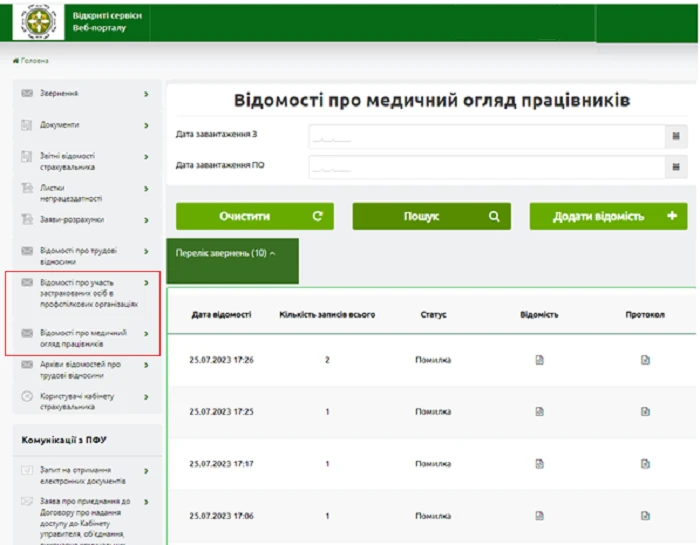700x545 pixels.
Task: Click the icon beside Архіви відомостей про трудові відносини
Action: pos(27,365)
